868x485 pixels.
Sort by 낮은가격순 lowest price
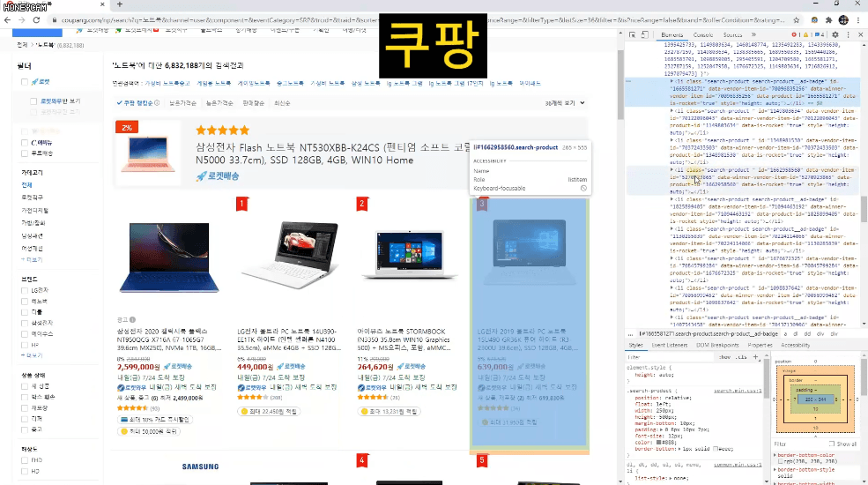point(182,103)
